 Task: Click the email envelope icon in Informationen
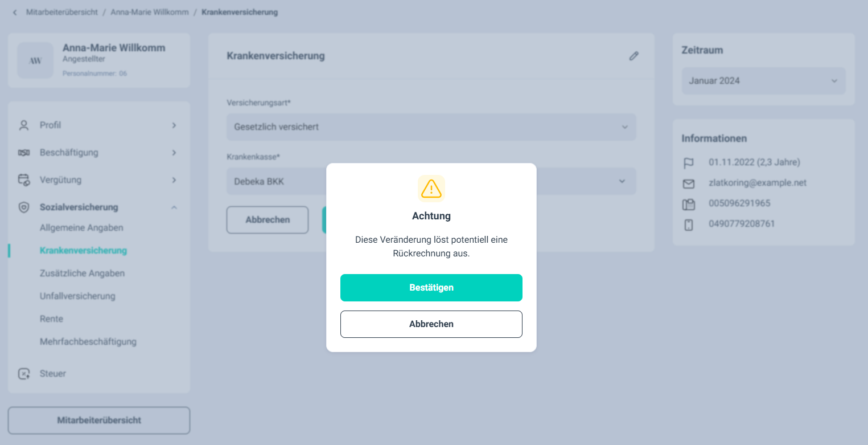[x=689, y=183]
